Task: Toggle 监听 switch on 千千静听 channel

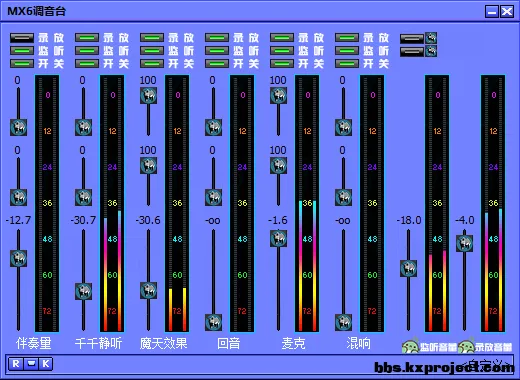Action: [87, 51]
